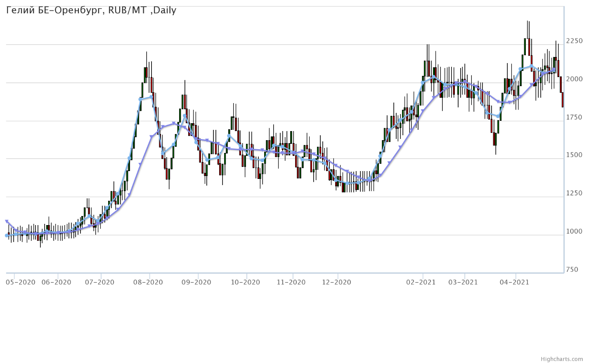Select the 2000 y-axis value label
This screenshot has height=364, width=589.
pyautogui.click(x=575, y=79)
